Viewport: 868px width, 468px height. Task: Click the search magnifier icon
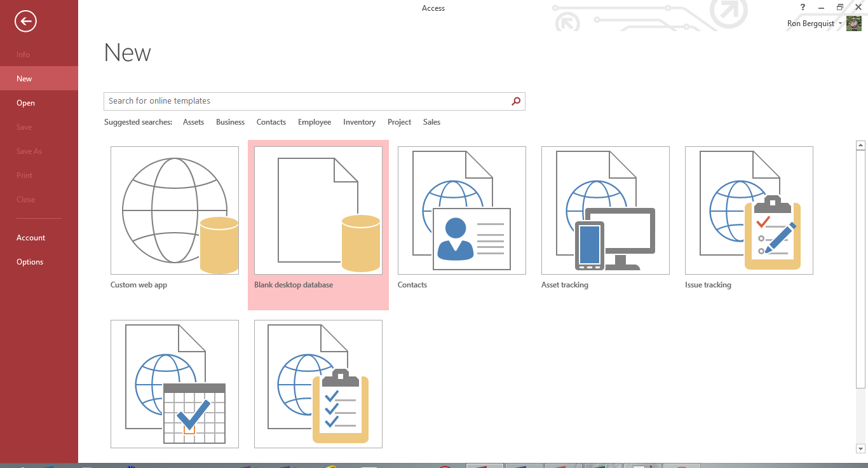click(516, 101)
